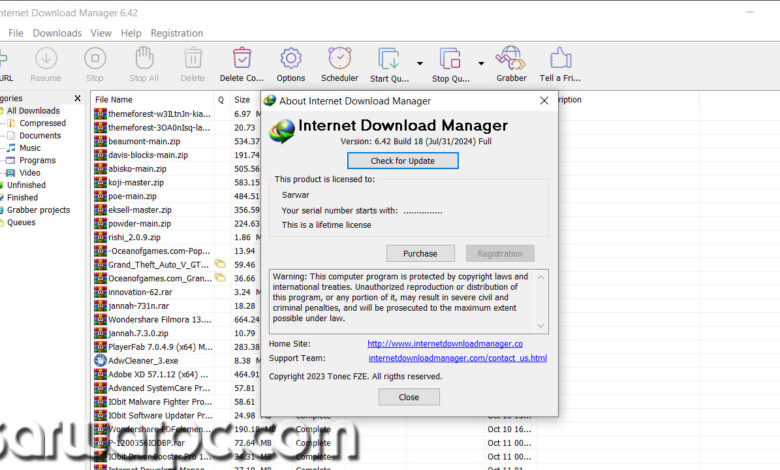Select poe-main.zip file row
This screenshot has height=470, width=780.
tap(132, 196)
